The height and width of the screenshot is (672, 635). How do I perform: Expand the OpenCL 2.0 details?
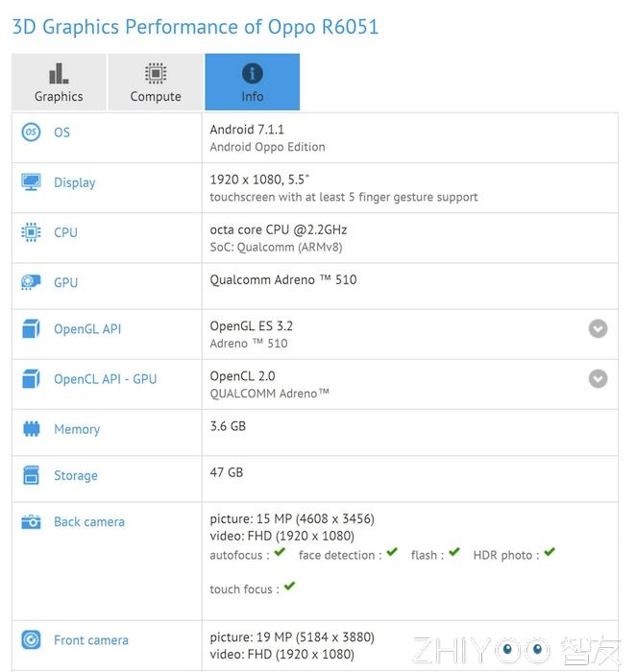coord(598,379)
